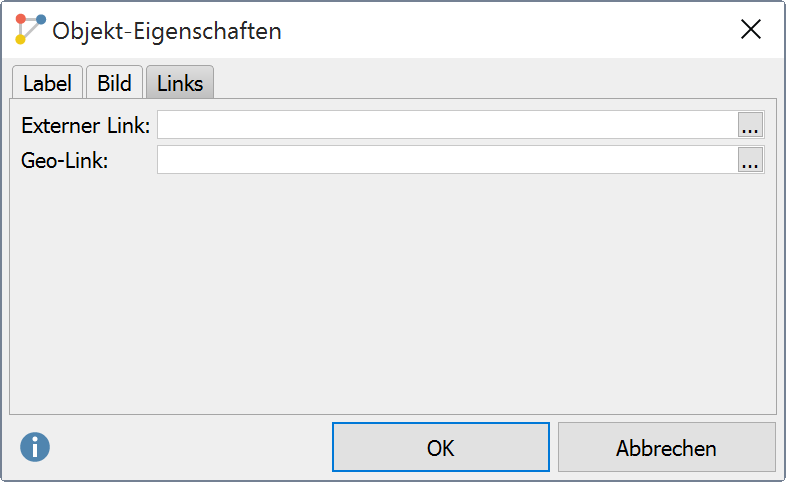Focus the Externer Link text field
The image size is (786, 482).
point(447,125)
